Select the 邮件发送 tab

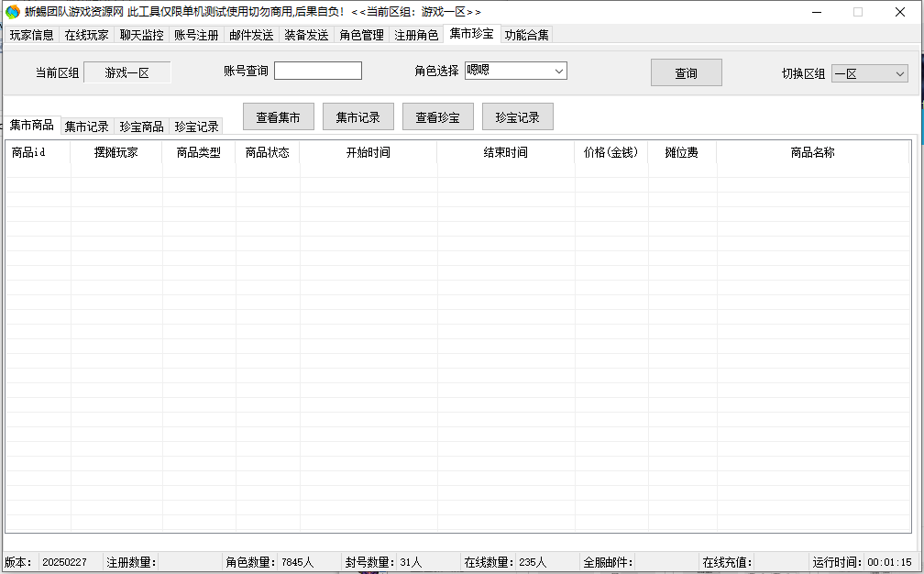pos(251,36)
